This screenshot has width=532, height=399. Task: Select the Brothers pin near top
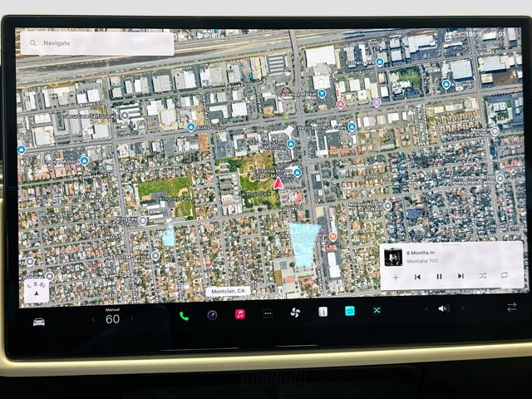click(x=380, y=62)
